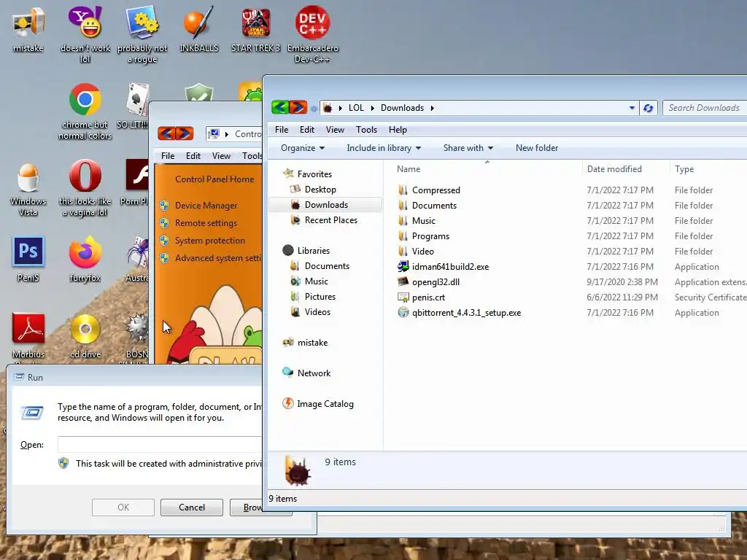Screen dimensions: 747x560
Task: Open the Morbius Adobe Reader icon
Action: tap(28, 335)
